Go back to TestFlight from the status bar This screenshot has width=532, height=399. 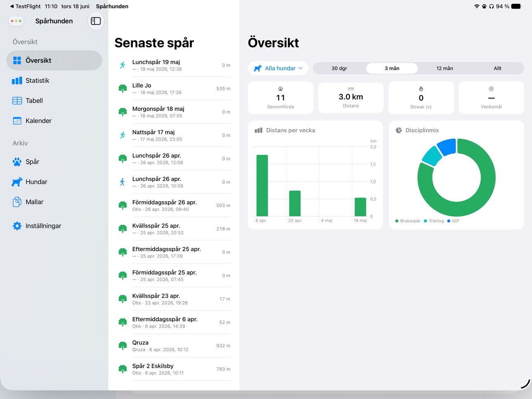[x=25, y=6]
